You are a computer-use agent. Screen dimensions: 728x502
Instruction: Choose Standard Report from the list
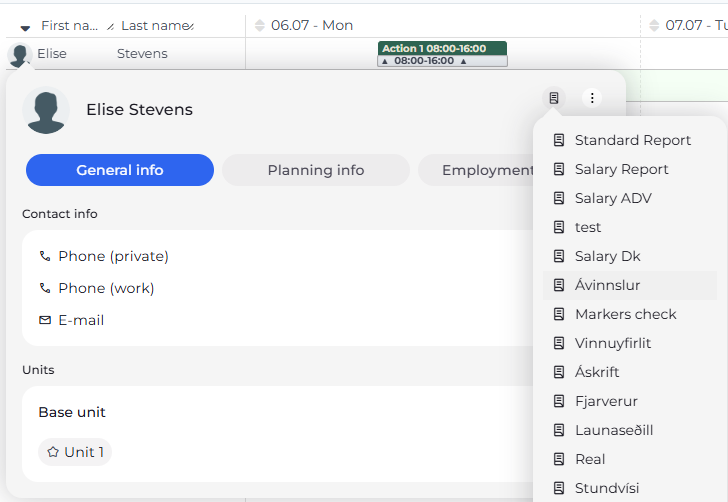tap(630, 140)
